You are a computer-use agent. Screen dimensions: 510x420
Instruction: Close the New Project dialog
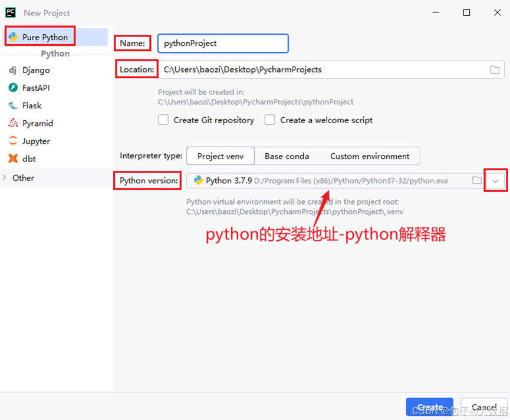point(497,13)
